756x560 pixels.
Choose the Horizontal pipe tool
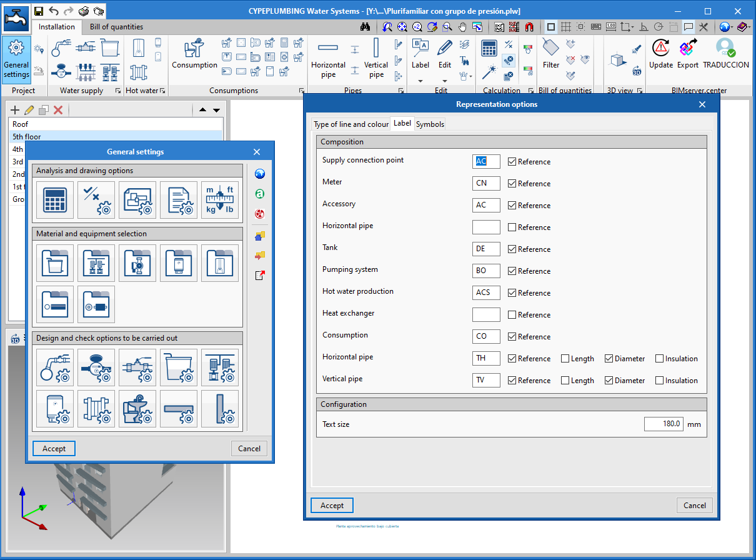[x=328, y=59]
